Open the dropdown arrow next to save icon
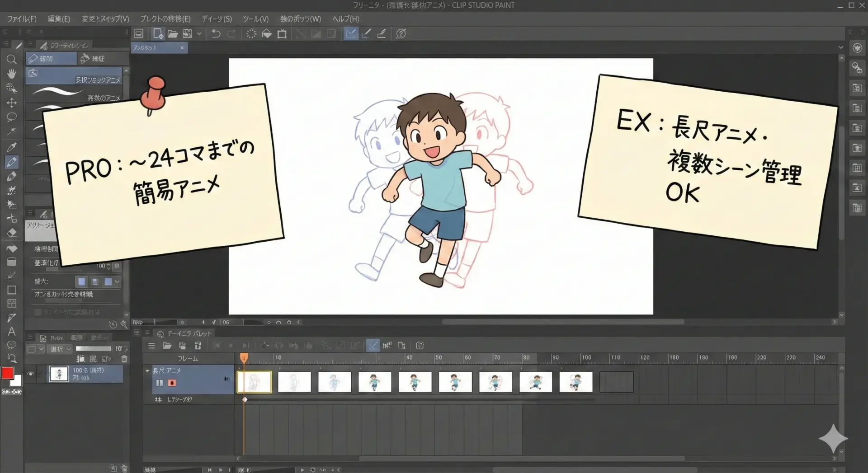 tap(199, 34)
